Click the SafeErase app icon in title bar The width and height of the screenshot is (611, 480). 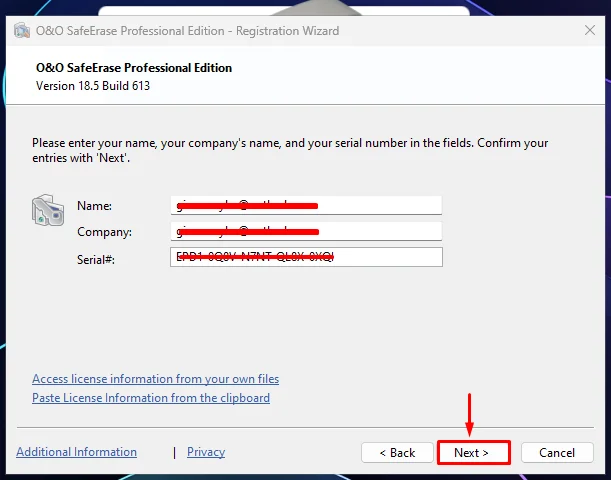tap(22, 30)
